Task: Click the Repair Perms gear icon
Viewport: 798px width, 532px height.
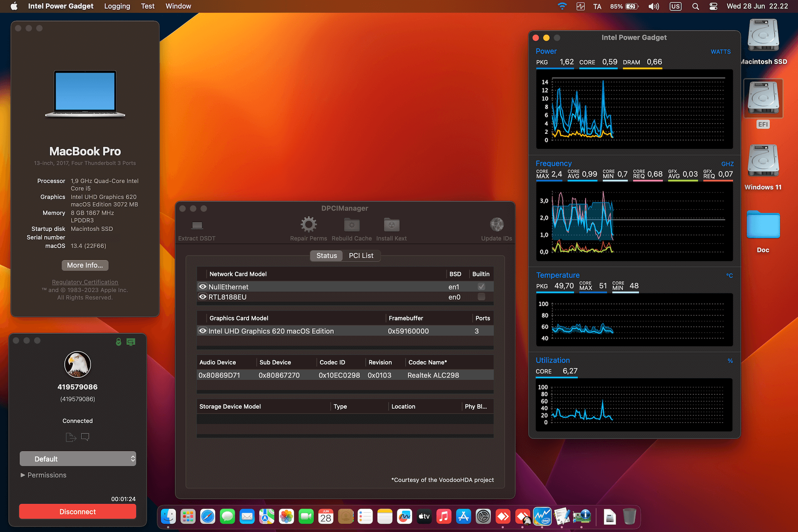Action: (308, 224)
